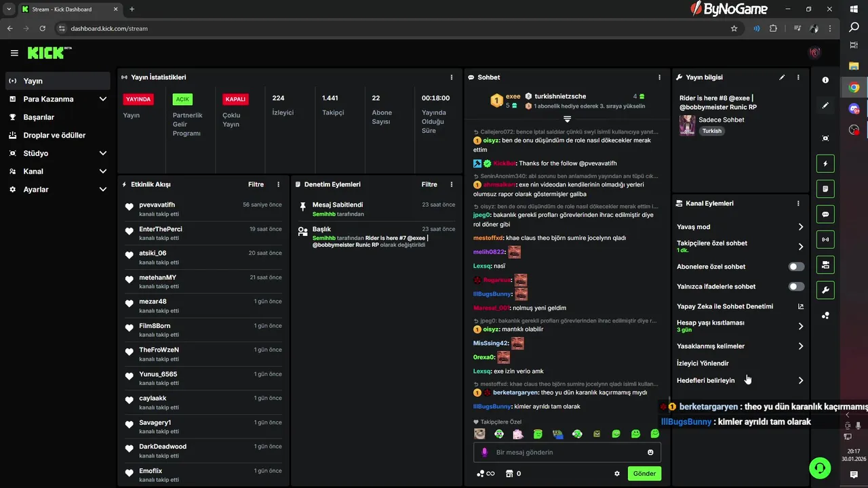868x488 pixels.
Task: Open Droplar ve ödüller in the sidebar
Action: pyautogui.click(x=57, y=136)
